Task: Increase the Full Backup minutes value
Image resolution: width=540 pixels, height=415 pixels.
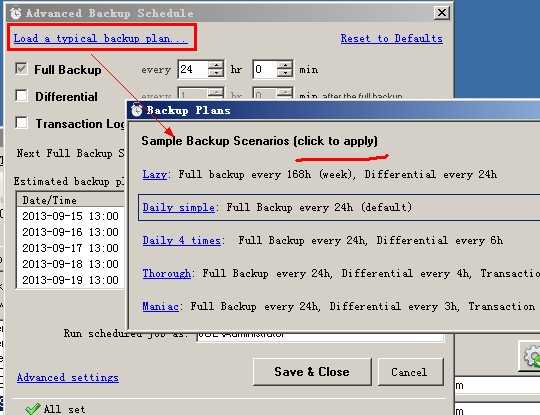Action: point(285,65)
